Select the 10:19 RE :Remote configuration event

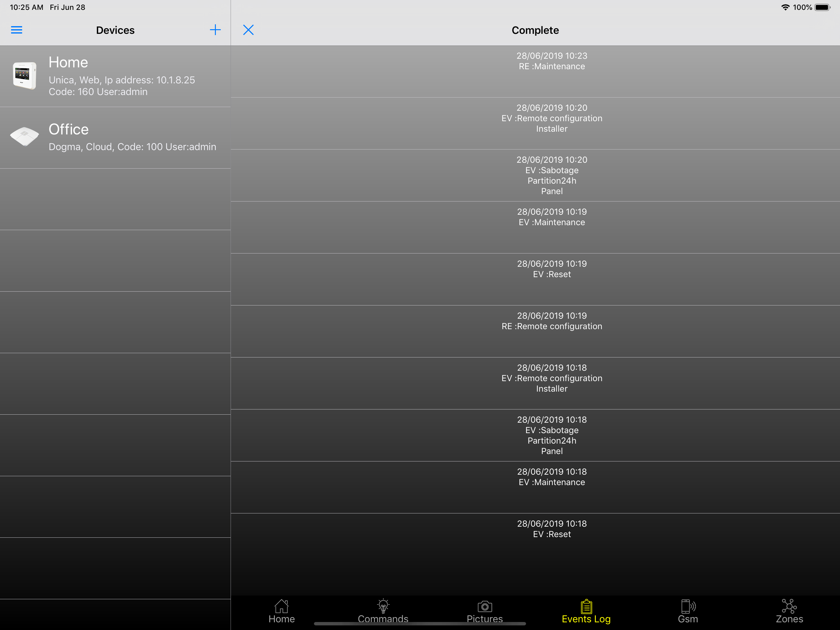point(535,332)
